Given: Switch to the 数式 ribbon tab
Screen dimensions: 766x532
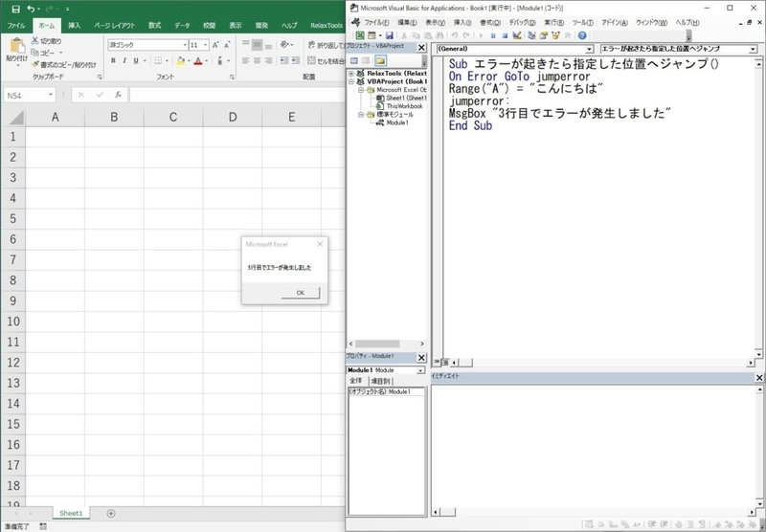Looking at the screenshot, I should click(x=155, y=26).
